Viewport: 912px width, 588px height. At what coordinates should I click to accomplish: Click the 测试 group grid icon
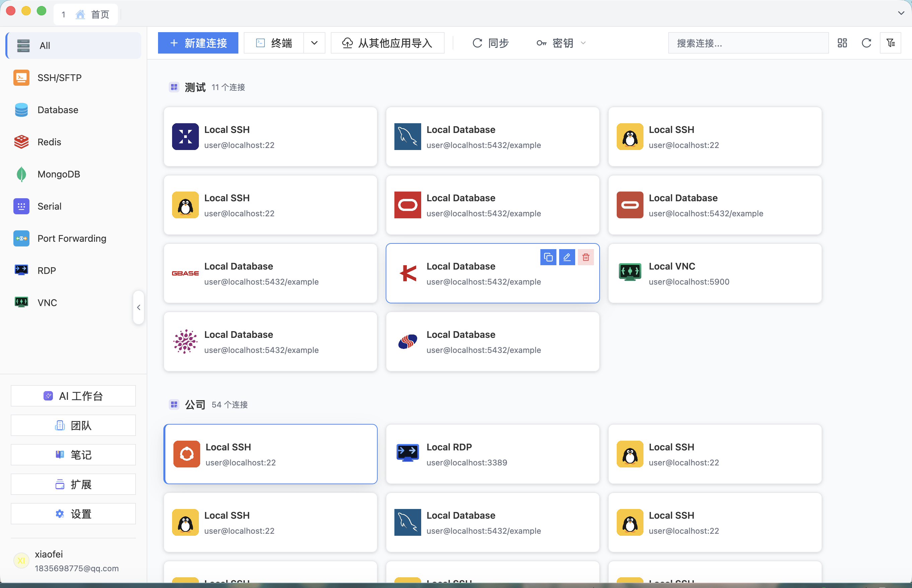(174, 87)
